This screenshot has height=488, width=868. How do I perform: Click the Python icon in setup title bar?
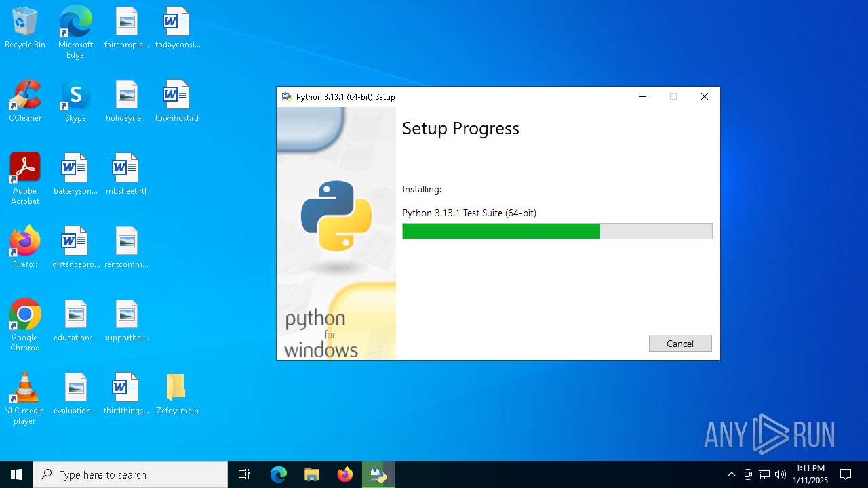click(287, 96)
